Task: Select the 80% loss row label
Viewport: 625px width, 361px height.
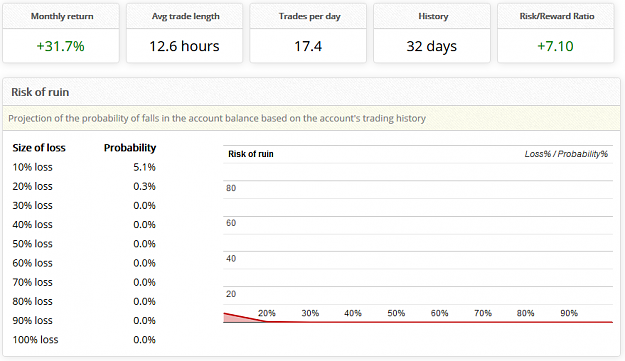Action: pos(33,301)
